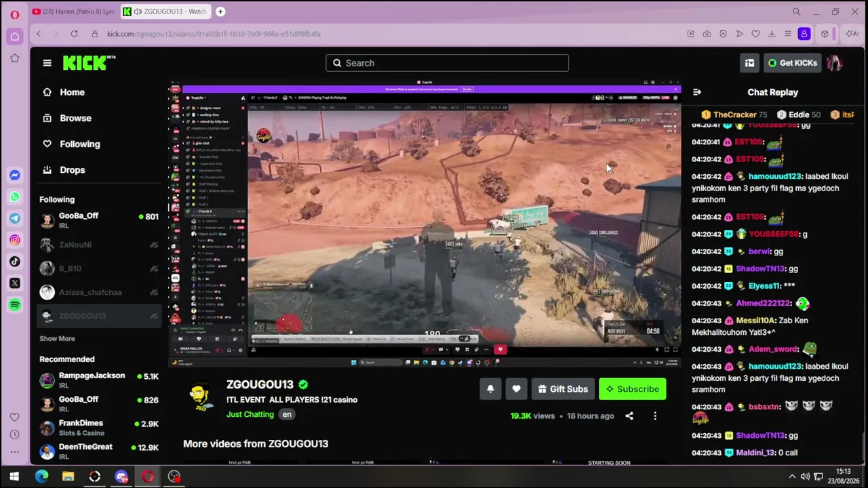Subscribe to ZGOUGOU13

click(x=632, y=389)
